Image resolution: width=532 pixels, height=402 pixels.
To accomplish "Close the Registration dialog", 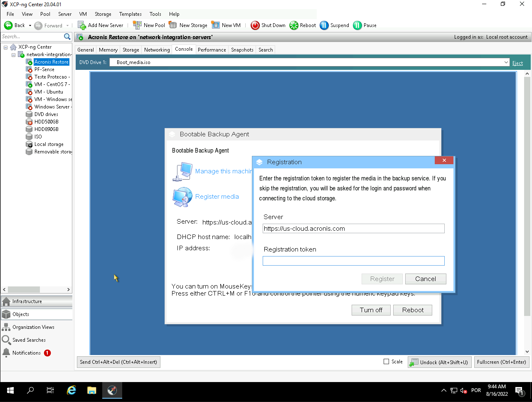I will click(444, 160).
